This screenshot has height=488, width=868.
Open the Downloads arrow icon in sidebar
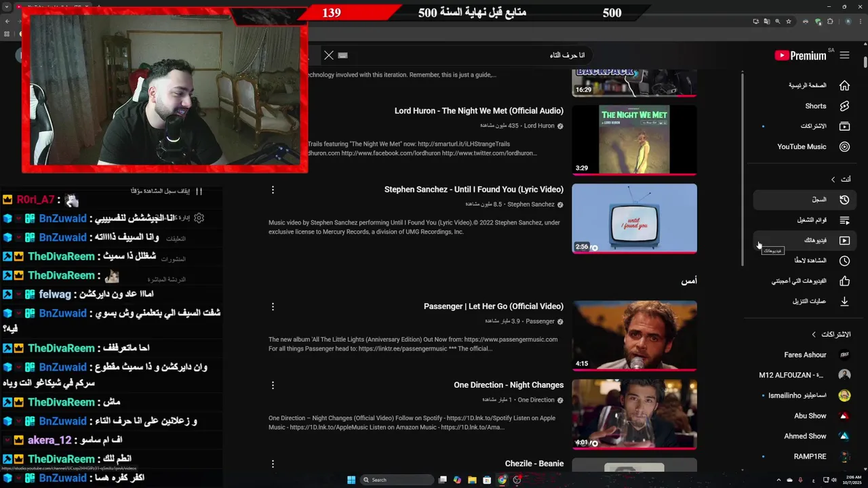(x=844, y=301)
